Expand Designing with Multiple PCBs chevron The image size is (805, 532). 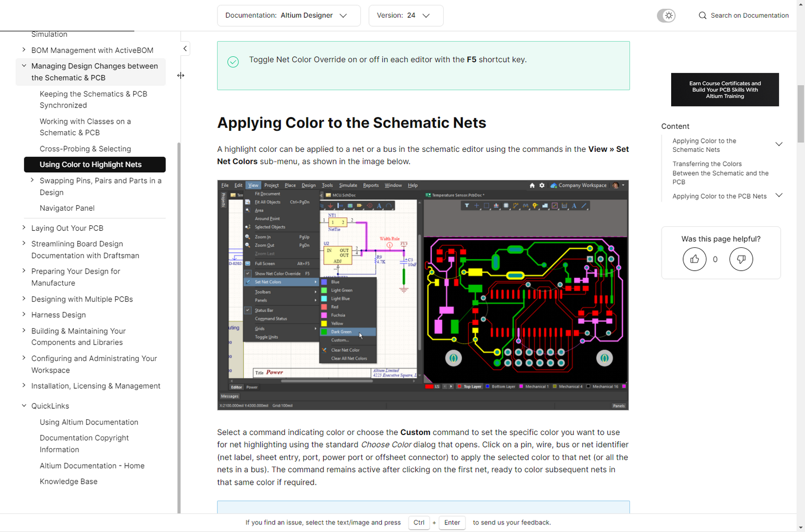(x=24, y=299)
